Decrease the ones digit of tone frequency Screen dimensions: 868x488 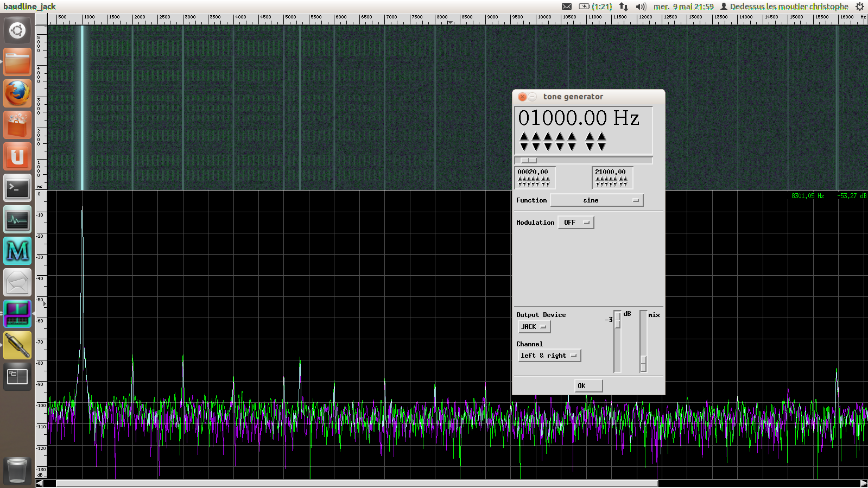pos(572,147)
